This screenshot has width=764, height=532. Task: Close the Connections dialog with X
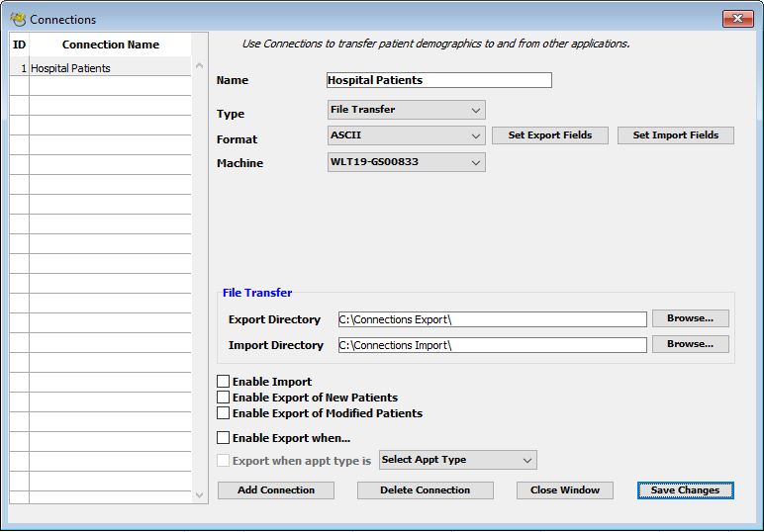click(737, 19)
